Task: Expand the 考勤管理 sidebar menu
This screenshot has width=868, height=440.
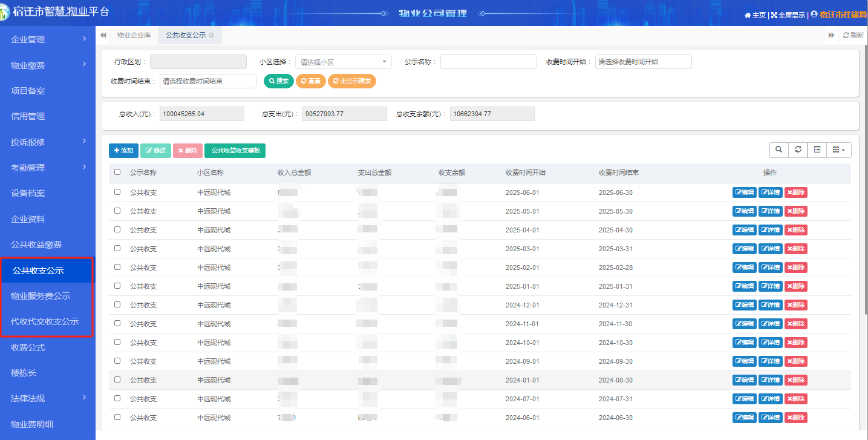Action: tap(48, 168)
